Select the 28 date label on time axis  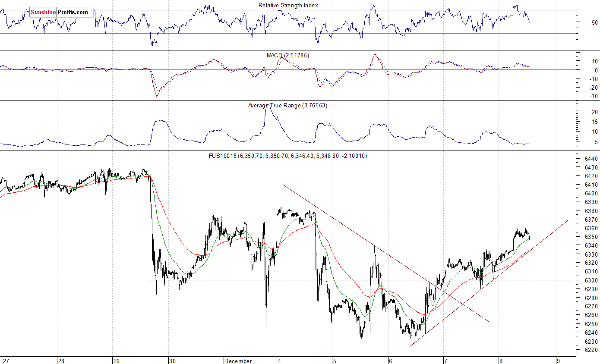click(61, 361)
